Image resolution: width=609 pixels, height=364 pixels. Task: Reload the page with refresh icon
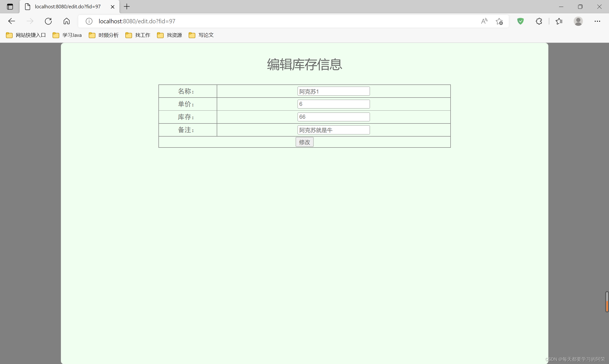(48, 21)
